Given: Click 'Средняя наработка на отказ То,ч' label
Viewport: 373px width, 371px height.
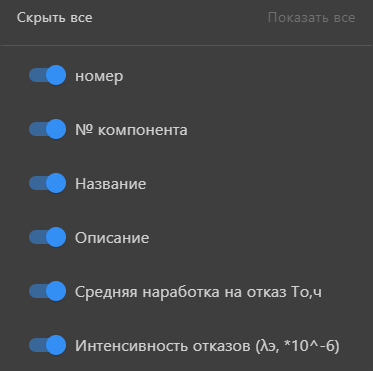Looking at the screenshot, I should (x=198, y=292).
